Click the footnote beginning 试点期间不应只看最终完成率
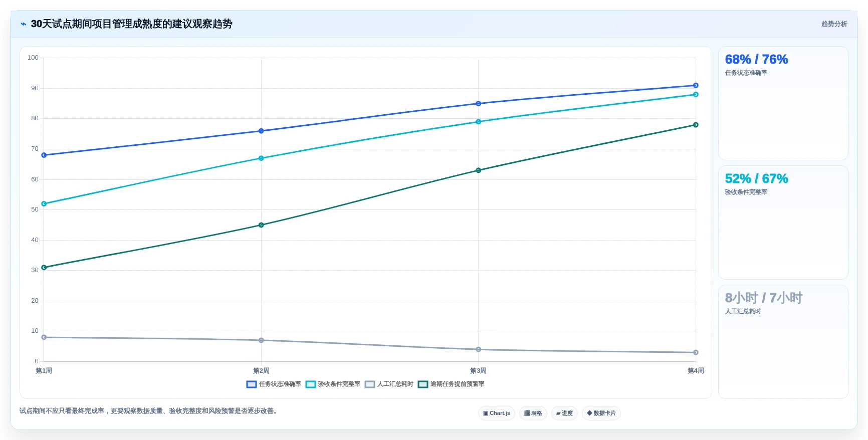868x440 pixels. click(x=148, y=411)
